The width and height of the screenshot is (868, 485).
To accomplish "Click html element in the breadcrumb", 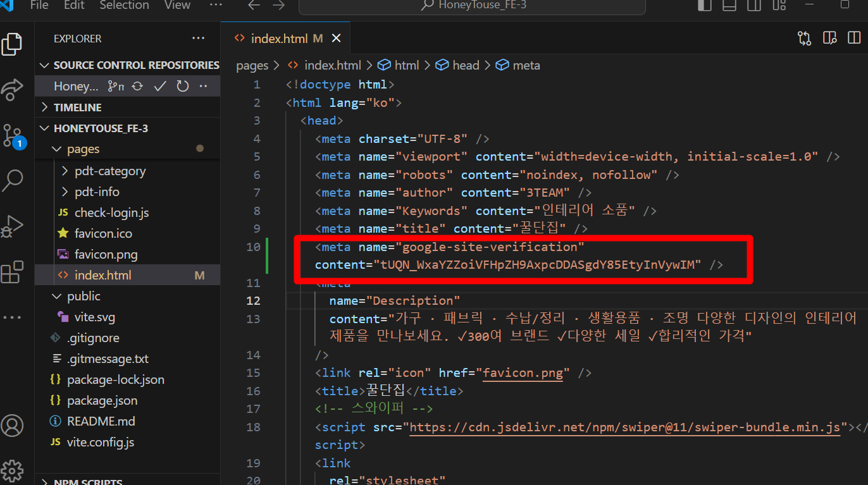I will (x=399, y=65).
